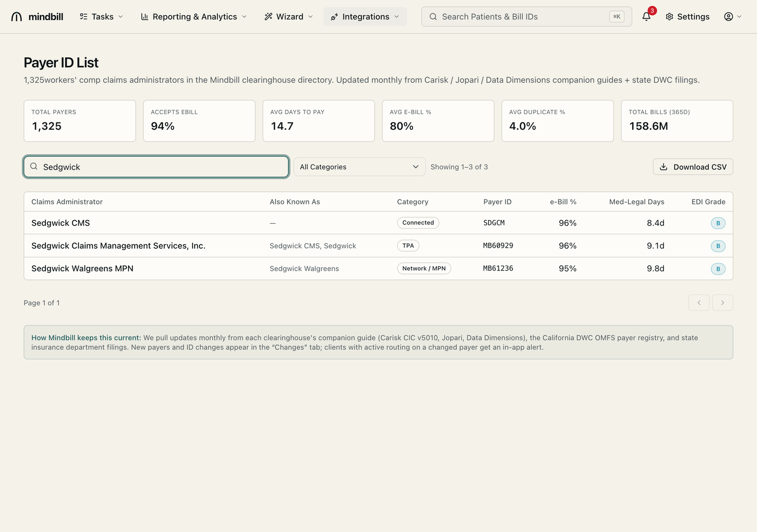This screenshot has height=532, width=757.
Task: Click the Avg E-Bill % card
Action: (438, 121)
